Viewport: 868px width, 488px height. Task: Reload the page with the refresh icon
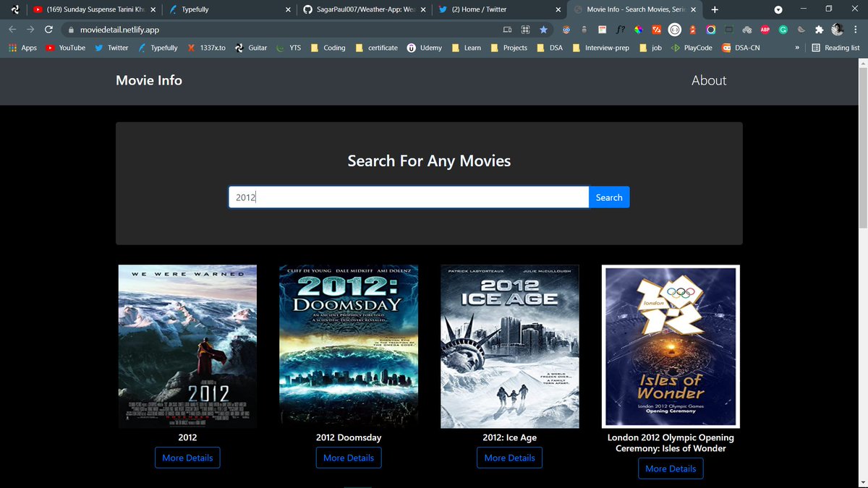(48, 30)
